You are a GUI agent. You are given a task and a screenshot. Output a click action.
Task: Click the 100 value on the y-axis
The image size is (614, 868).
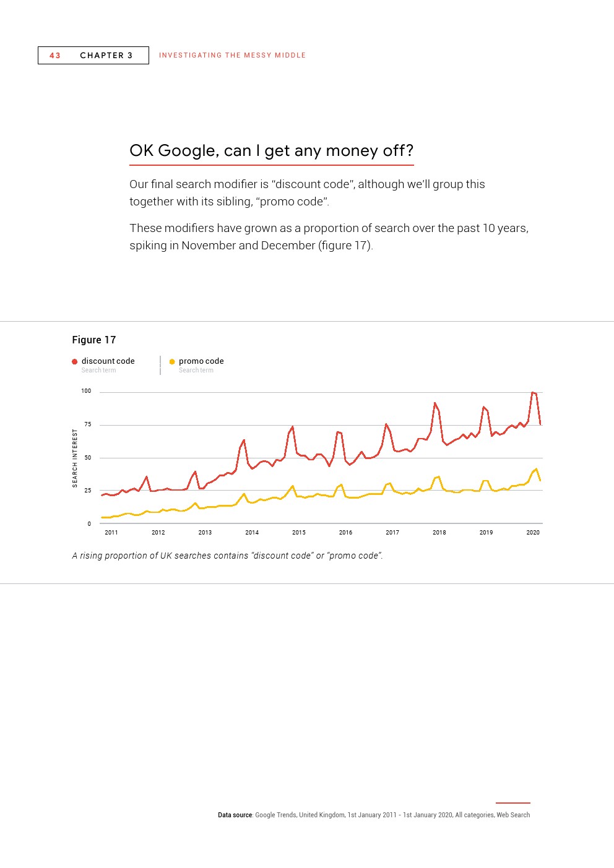(x=86, y=391)
